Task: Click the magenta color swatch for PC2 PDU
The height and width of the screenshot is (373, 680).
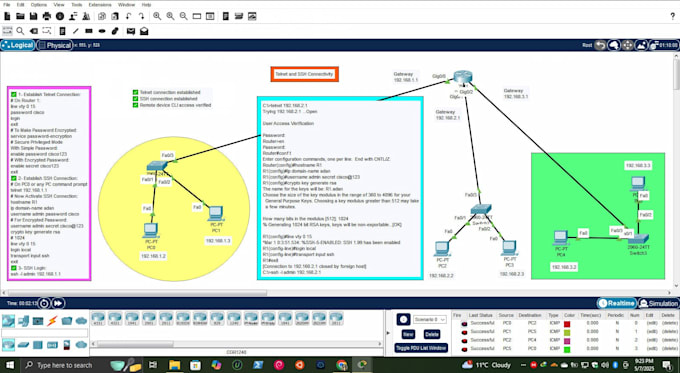Action: 567,340
